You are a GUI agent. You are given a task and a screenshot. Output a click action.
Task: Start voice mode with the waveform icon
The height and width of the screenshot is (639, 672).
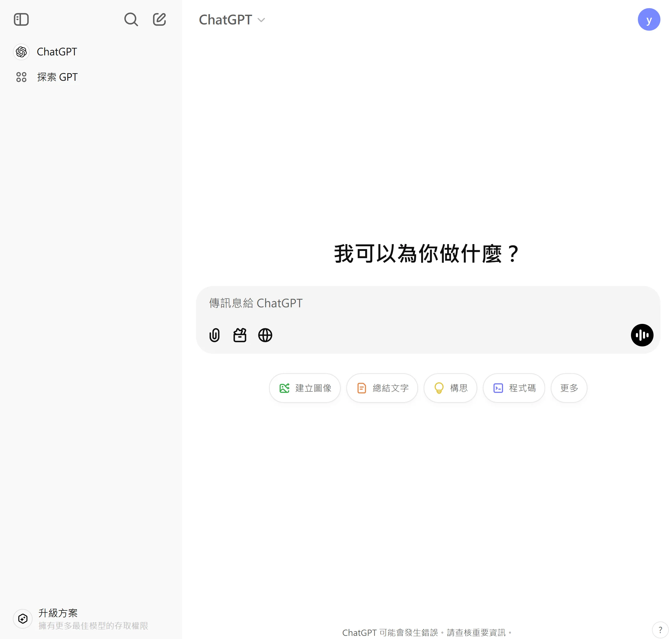coord(642,335)
